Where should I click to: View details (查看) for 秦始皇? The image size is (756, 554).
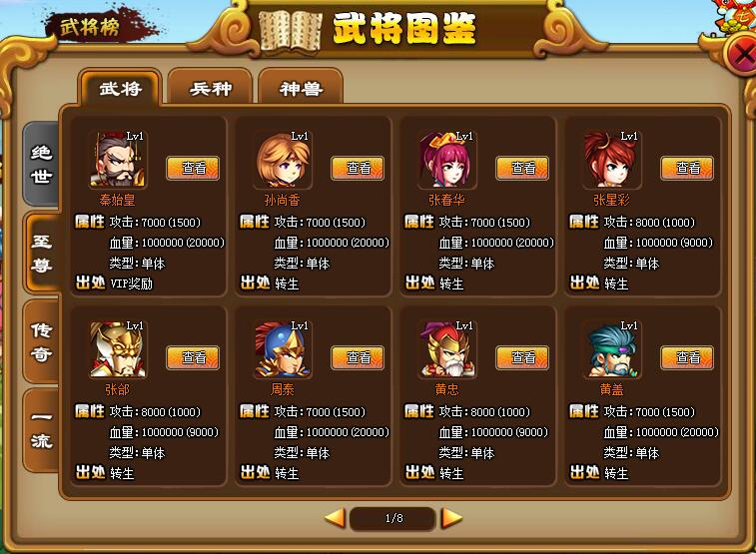point(193,168)
